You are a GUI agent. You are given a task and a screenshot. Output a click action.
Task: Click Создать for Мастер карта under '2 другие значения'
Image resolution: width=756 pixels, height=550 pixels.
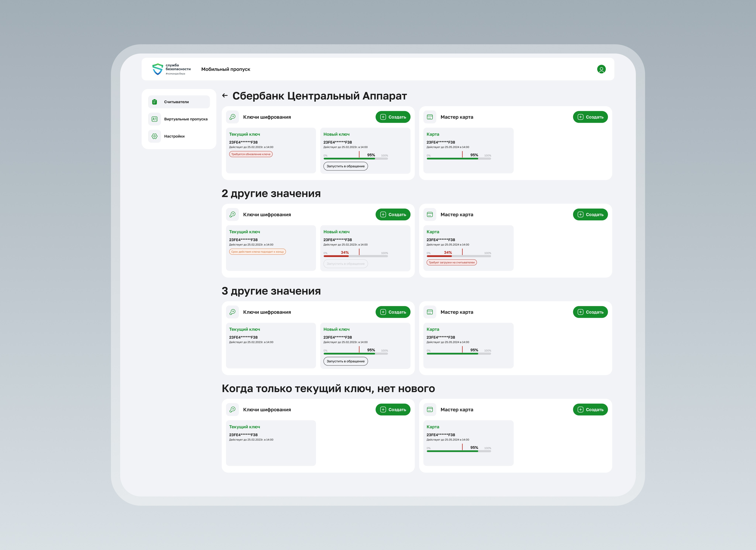click(590, 215)
